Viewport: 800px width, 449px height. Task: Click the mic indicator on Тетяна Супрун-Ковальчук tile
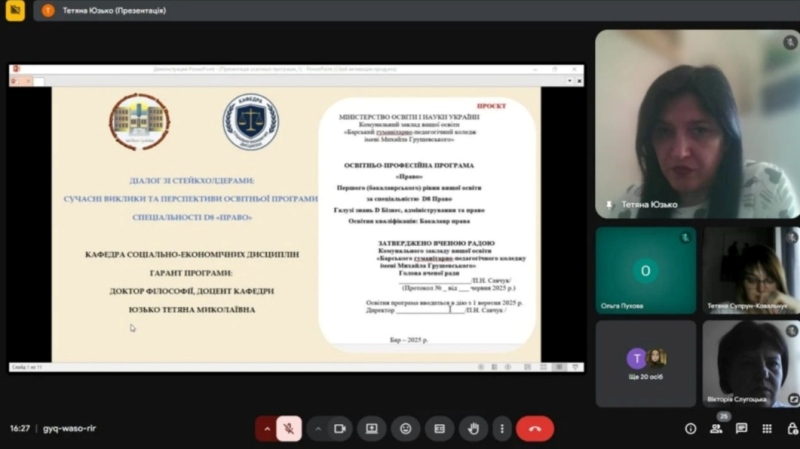point(791,237)
